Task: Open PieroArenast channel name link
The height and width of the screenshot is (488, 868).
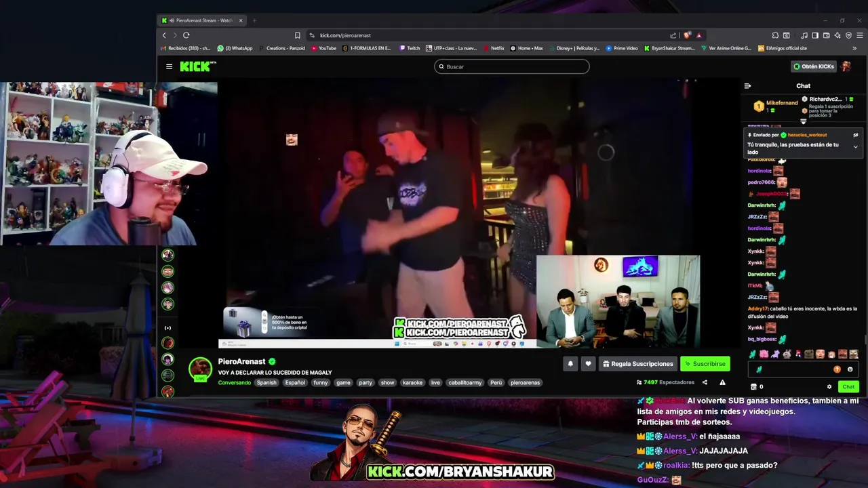Action: tap(241, 362)
